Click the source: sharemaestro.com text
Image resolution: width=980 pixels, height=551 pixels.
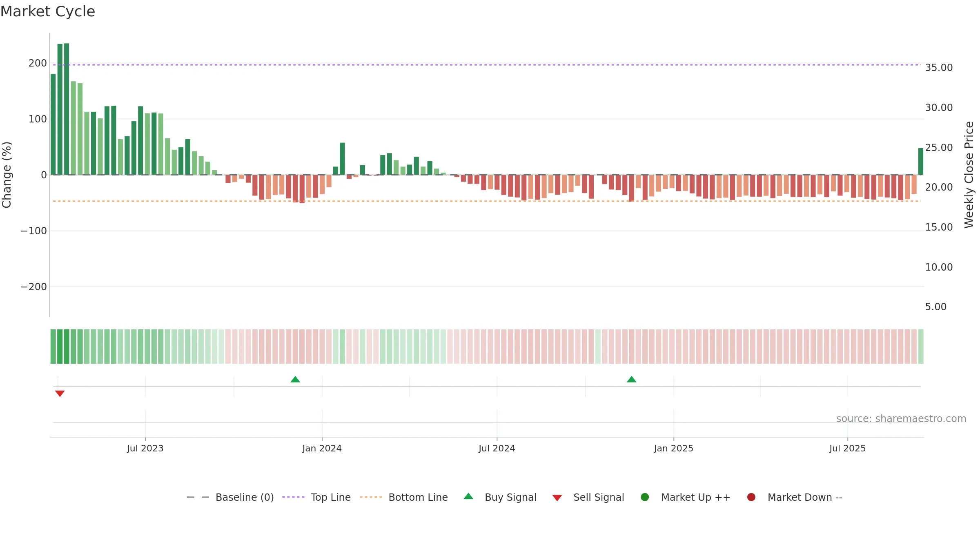point(901,419)
